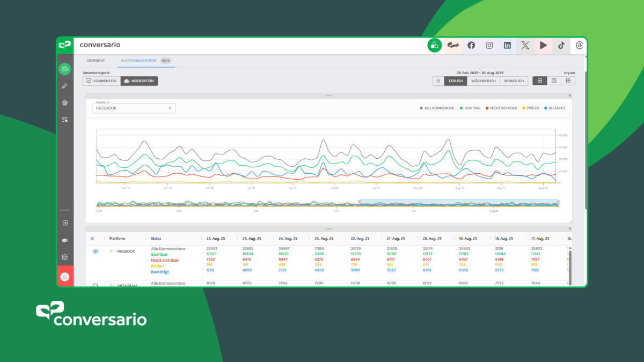Close the table panel with X

tap(570, 228)
